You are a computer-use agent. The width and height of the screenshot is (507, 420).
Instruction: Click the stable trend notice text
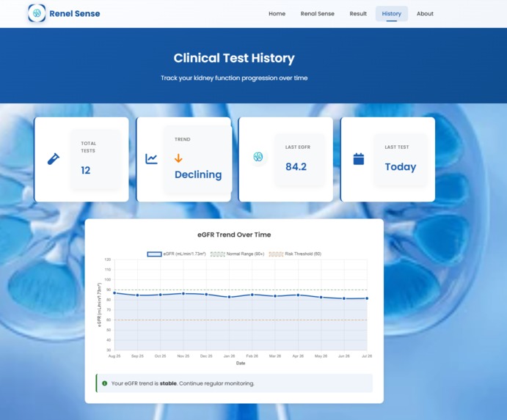pyautogui.click(x=183, y=383)
